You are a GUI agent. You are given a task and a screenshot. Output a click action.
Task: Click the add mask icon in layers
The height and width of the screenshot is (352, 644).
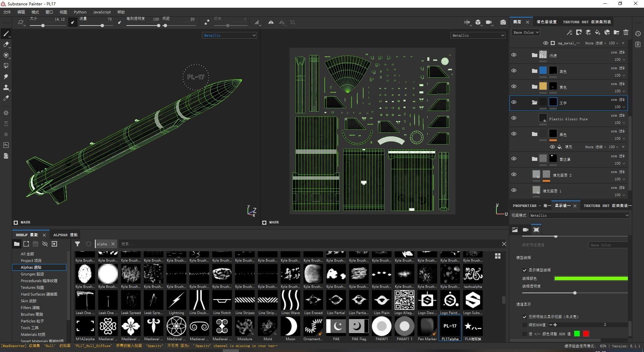[x=579, y=32]
